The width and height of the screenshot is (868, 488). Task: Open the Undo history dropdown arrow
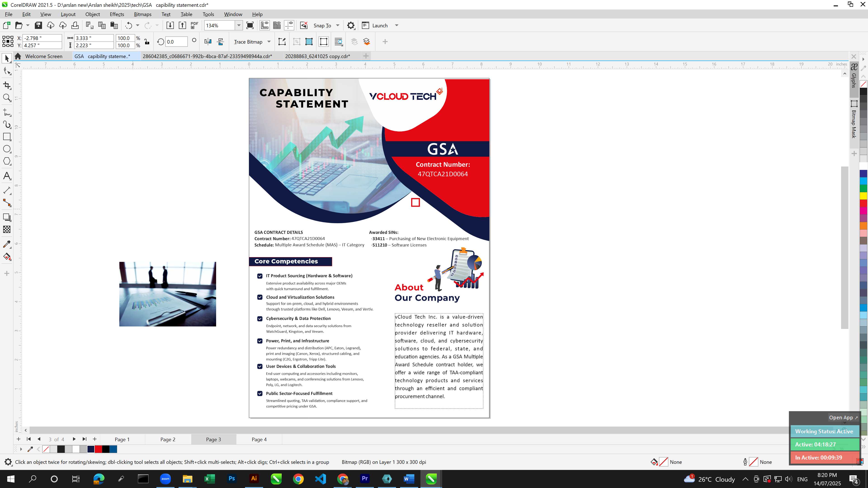137,26
